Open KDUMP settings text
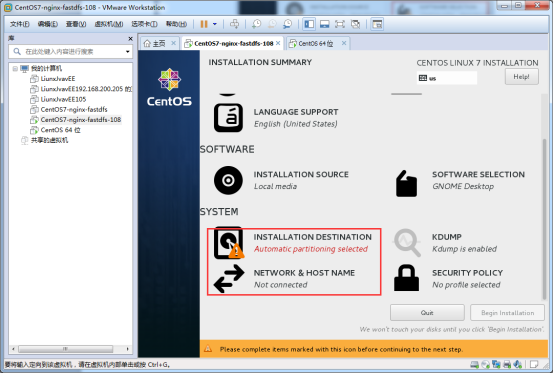 [447, 237]
